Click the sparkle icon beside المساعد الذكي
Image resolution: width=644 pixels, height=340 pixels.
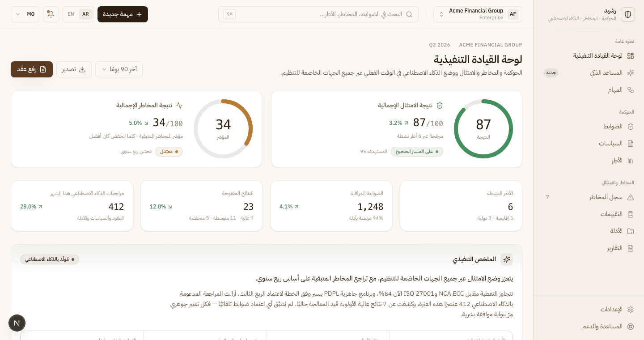(631, 73)
